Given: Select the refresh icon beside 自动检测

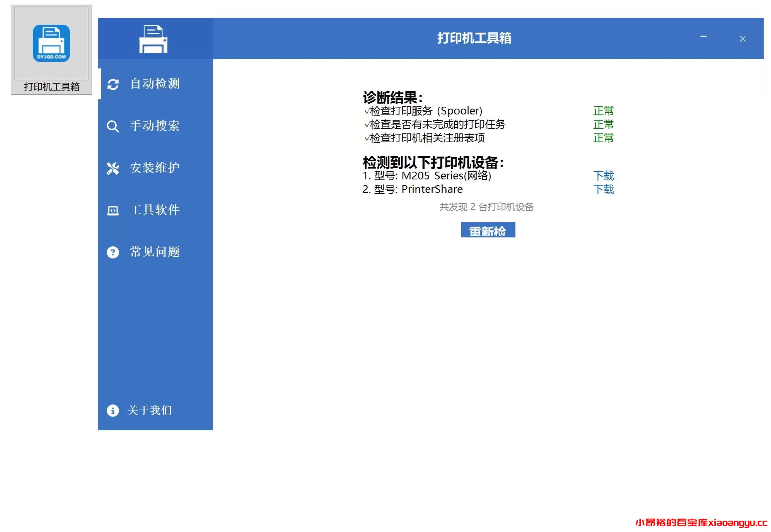Looking at the screenshot, I should click(x=113, y=84).
